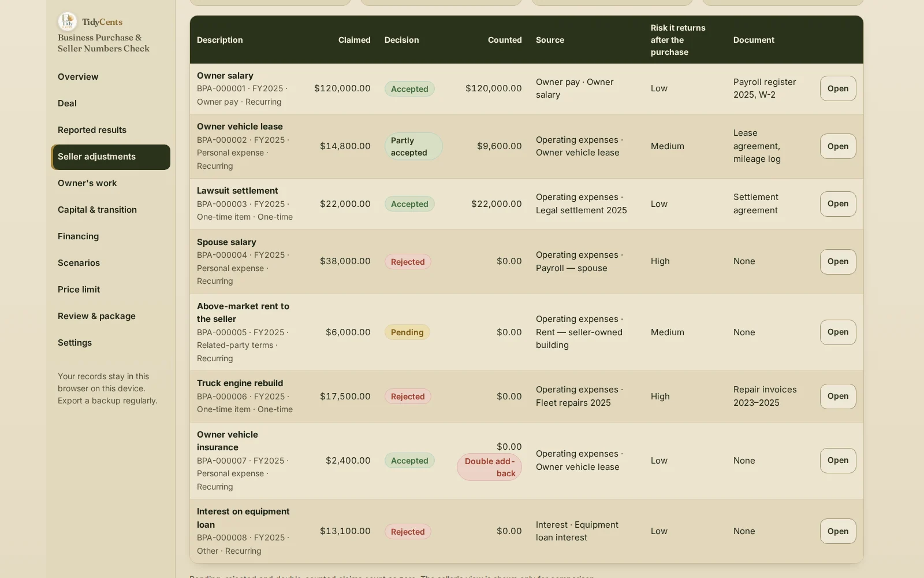Click the Counted column header
Screen dimensions: 924x578
pyautogui.click(x=505, y=40)
